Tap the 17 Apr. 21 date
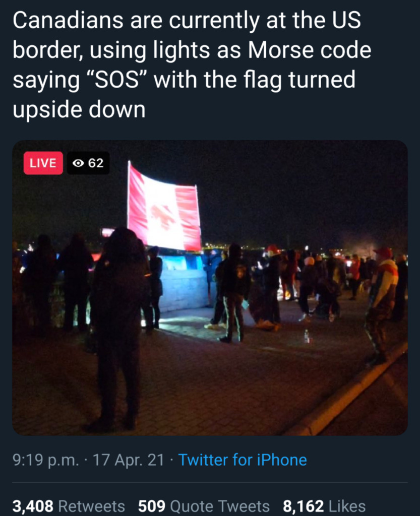Screen dimensions: 420x516 tap(129, 460)
